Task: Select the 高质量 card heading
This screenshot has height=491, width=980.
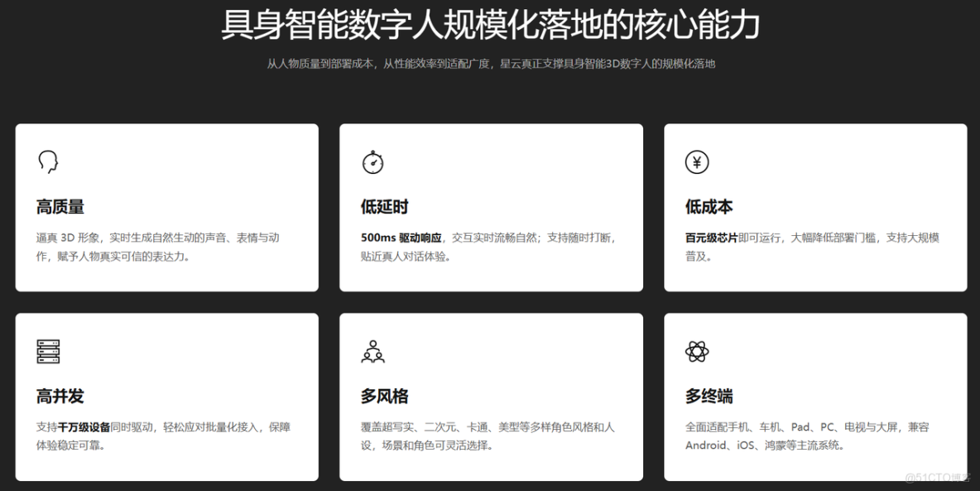Action: tap(60, 207)
